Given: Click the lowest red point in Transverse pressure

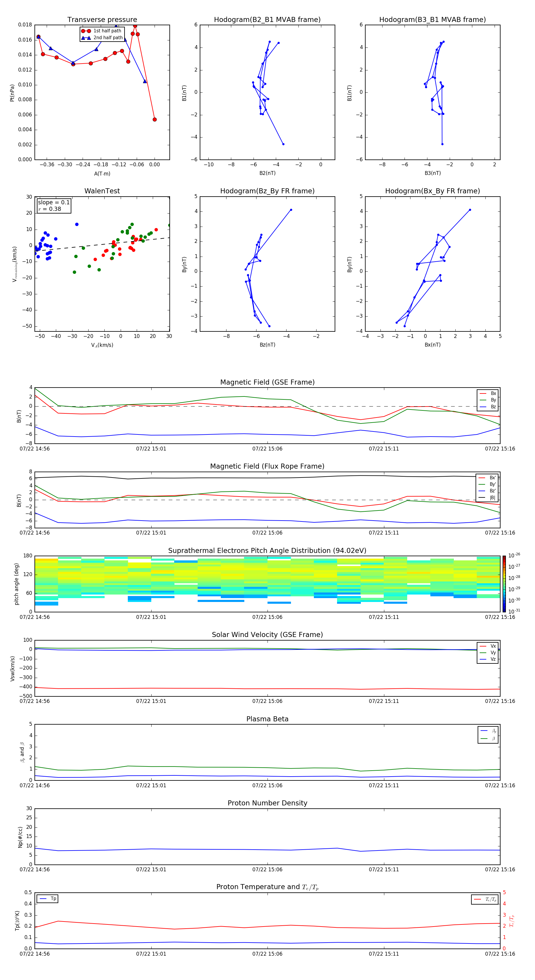Looking at the screenshot, I should click(155, 119).
